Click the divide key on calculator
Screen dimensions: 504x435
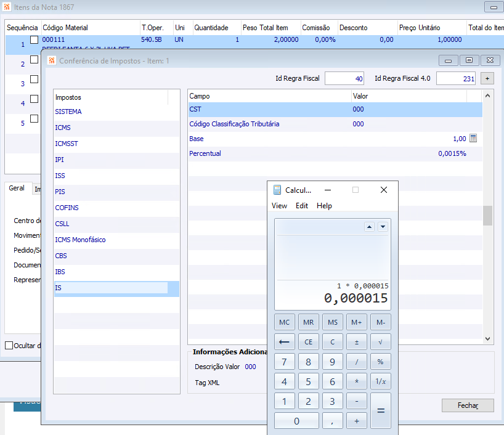click(357, 362)
